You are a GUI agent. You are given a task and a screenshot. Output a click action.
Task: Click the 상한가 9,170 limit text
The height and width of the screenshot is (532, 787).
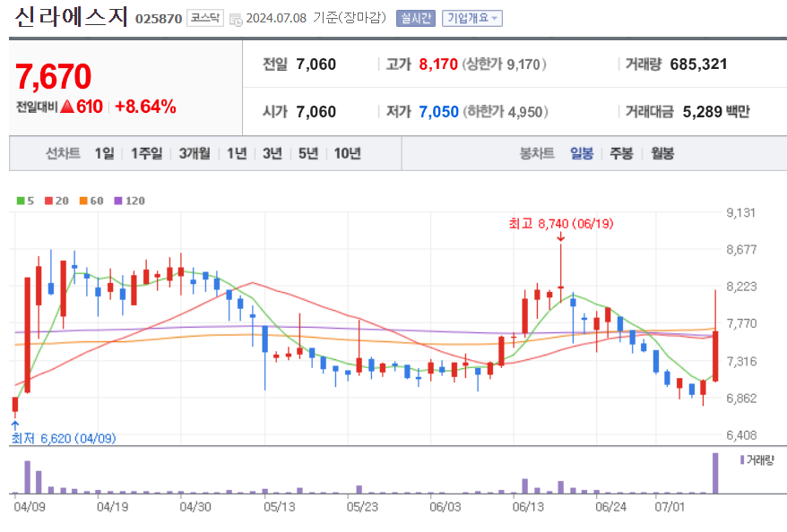pos(504,64)
